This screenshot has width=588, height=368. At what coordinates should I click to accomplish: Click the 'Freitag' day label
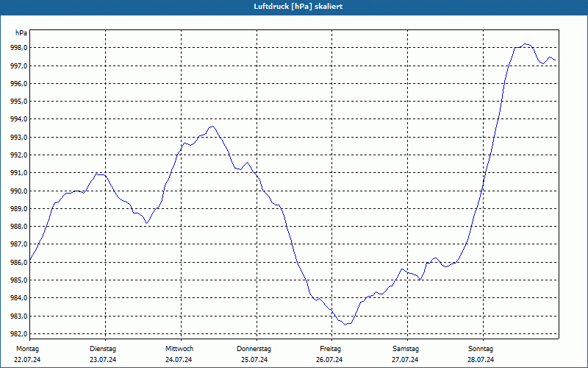pyautogui.click(x=330, y=349)
